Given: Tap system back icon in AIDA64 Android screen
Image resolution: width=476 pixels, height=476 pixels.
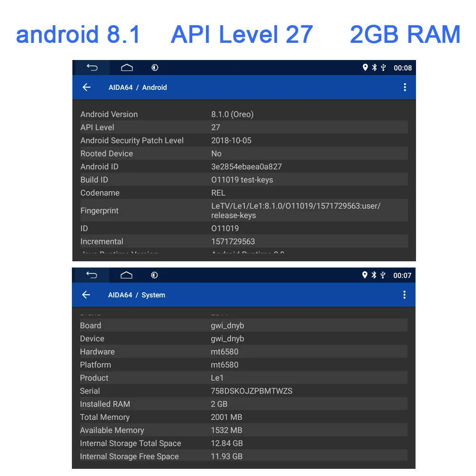Looking at the screenshot, I should click(x=92, y=68).
